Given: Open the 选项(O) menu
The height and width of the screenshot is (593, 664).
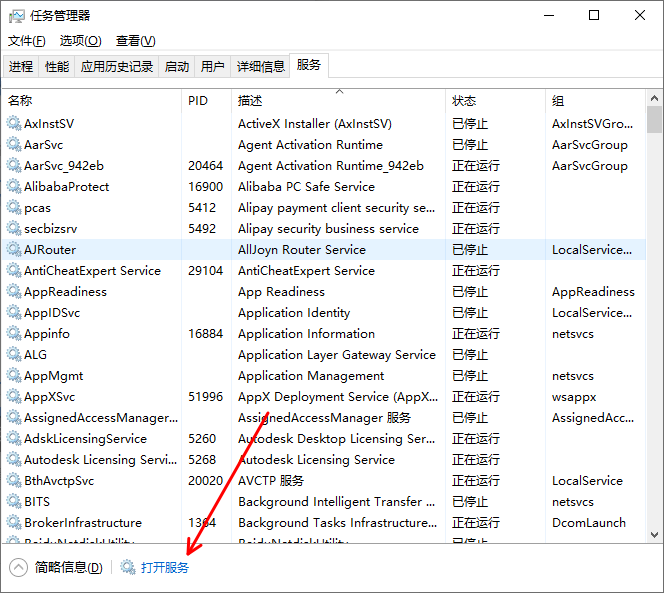Looking at the screenshot, I should (80, 41).
